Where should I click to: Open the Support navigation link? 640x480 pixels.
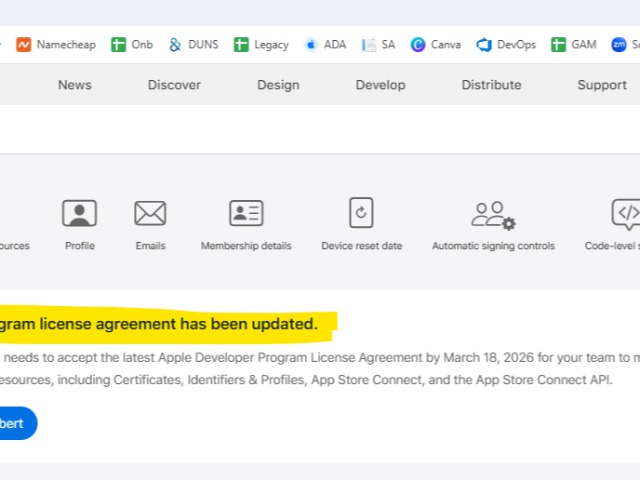click(x=602, y=85)
